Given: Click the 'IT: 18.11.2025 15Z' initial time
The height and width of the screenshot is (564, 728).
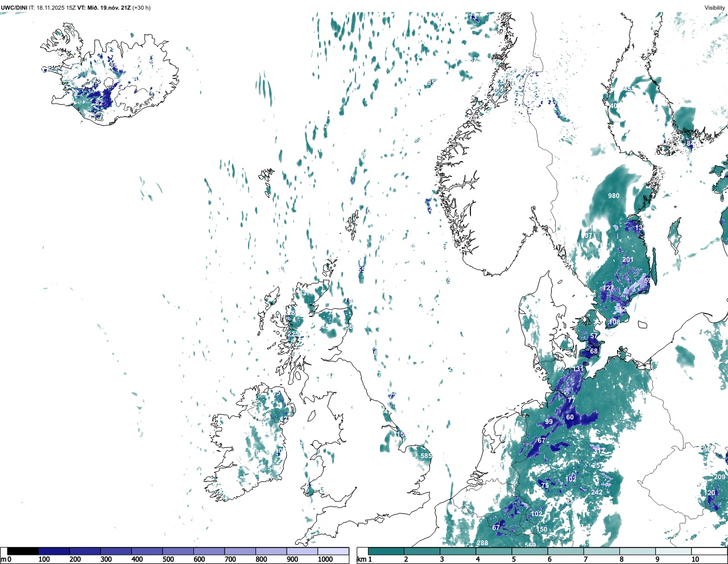Looking at the screenshot, I should [x=52, y=7].
